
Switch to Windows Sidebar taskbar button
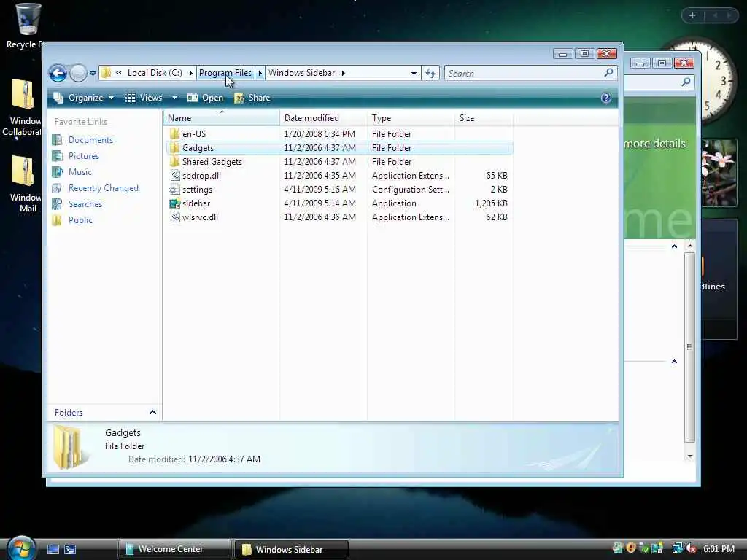(292, 550)
